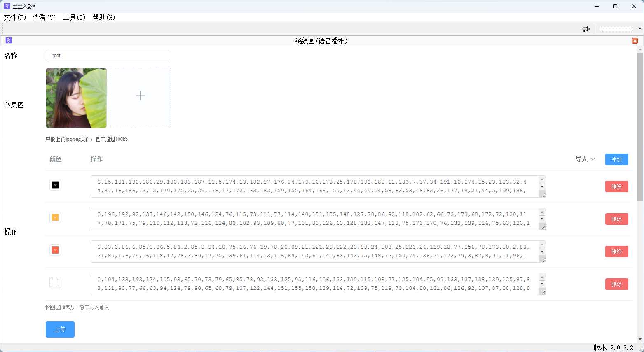Screen dimensions: 644x352
Task: Click the 上传 upload button
Action: (60, 329)
